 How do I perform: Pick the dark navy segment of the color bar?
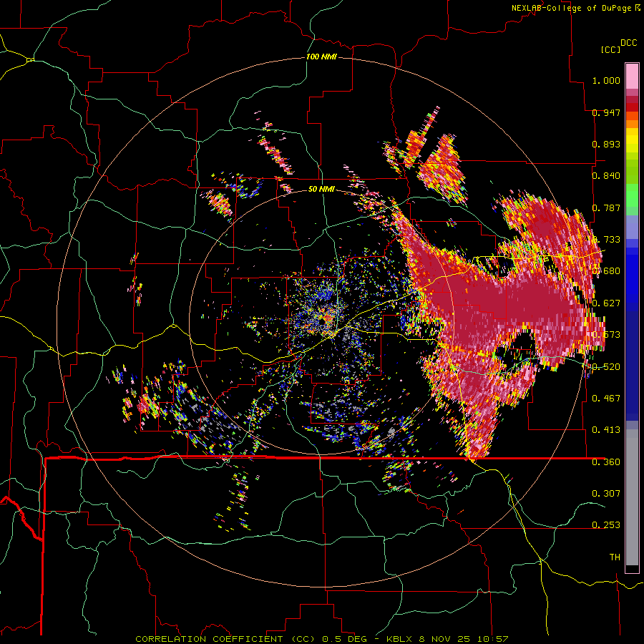(x=632, y=361)
